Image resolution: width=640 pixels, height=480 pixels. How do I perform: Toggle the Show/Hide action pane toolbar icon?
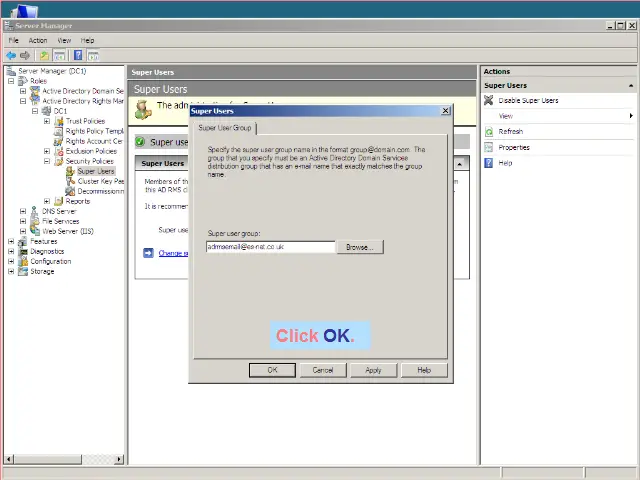[93, 56]
